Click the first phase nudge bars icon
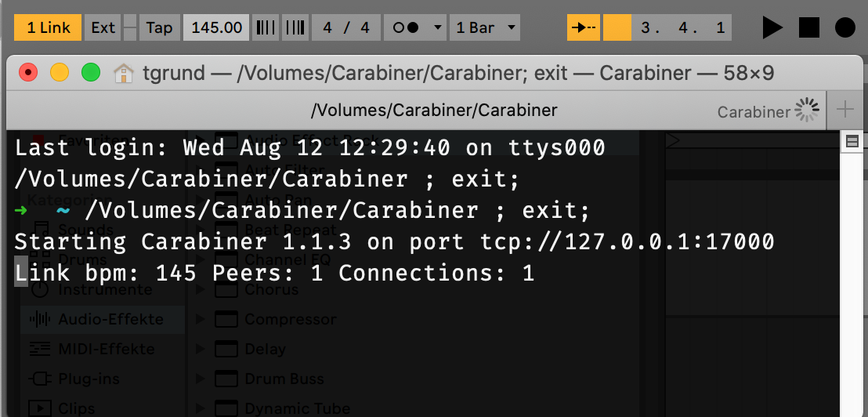Image resolution: width=868 pixels, height=417 pixels. pos(266,27)
